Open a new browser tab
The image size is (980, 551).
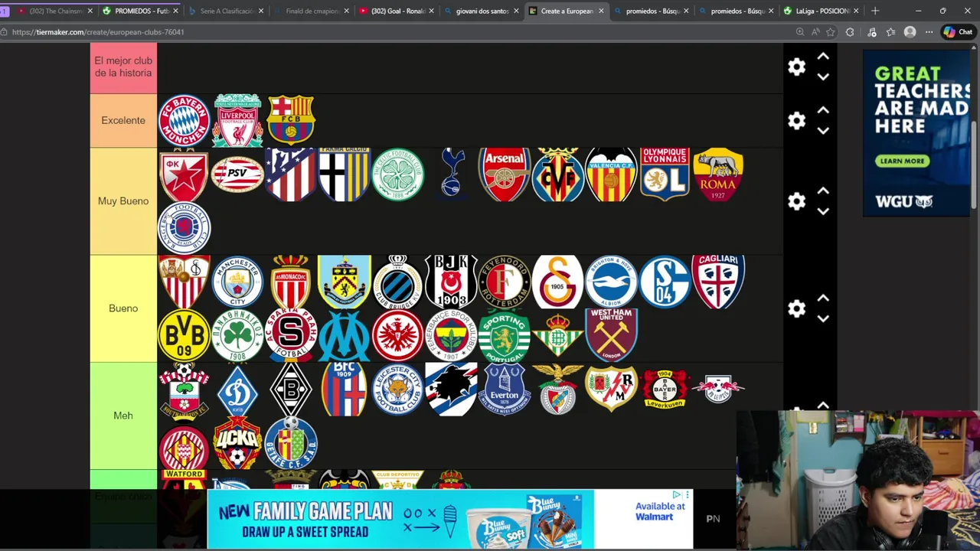point(875,11)
